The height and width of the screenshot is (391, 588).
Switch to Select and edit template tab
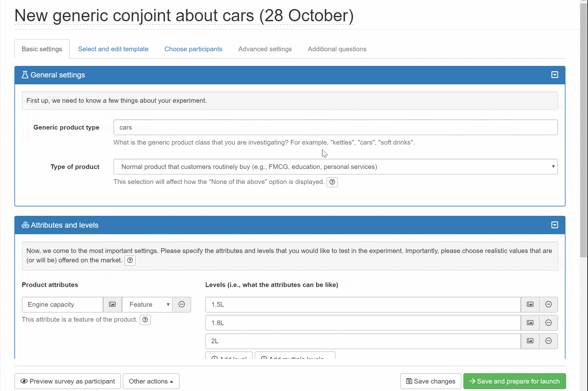point(113,49)
